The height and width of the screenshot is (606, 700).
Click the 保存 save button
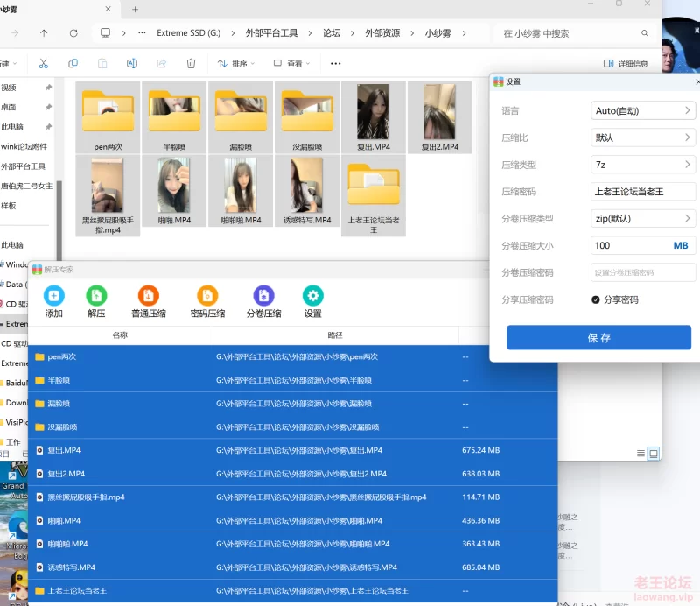[598, 338]
